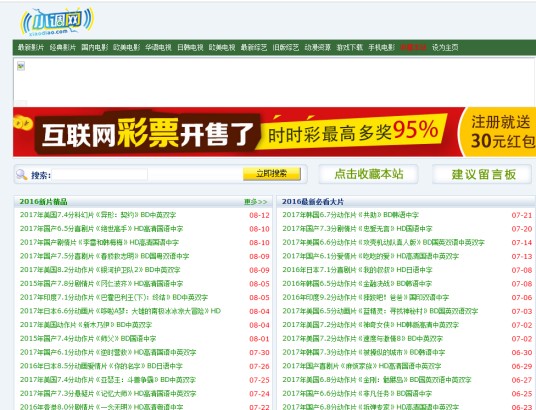
Task: Open 欧美电影 in navigation bar
Action: click(x=126, y=48)
